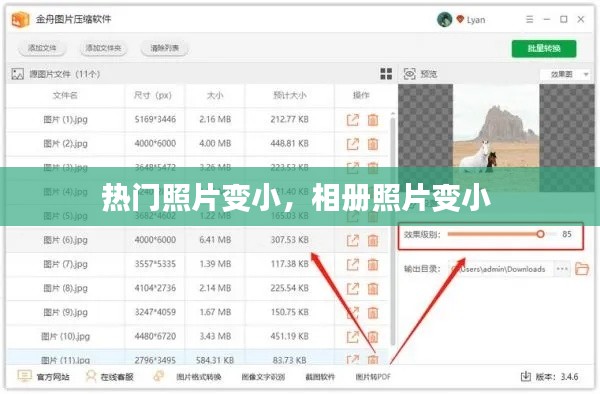The width and height of the screenshot is (600, 394).
Task: Click dimension cell 4480*6720
Action: [x=155, y=337]
